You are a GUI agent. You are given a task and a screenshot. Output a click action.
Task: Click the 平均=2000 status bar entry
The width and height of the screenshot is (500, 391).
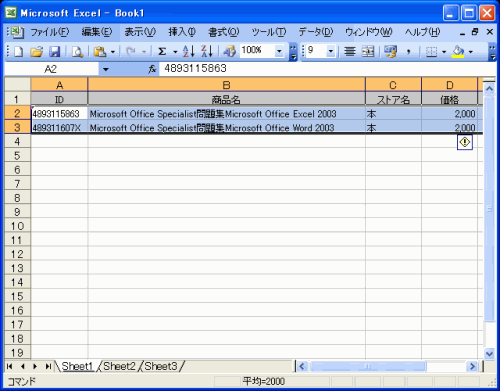(x=263, y=381)
